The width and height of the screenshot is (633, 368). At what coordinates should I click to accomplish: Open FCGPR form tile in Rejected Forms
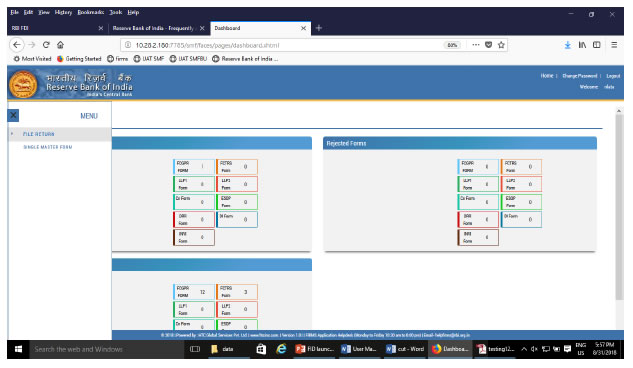coord(478,167)
